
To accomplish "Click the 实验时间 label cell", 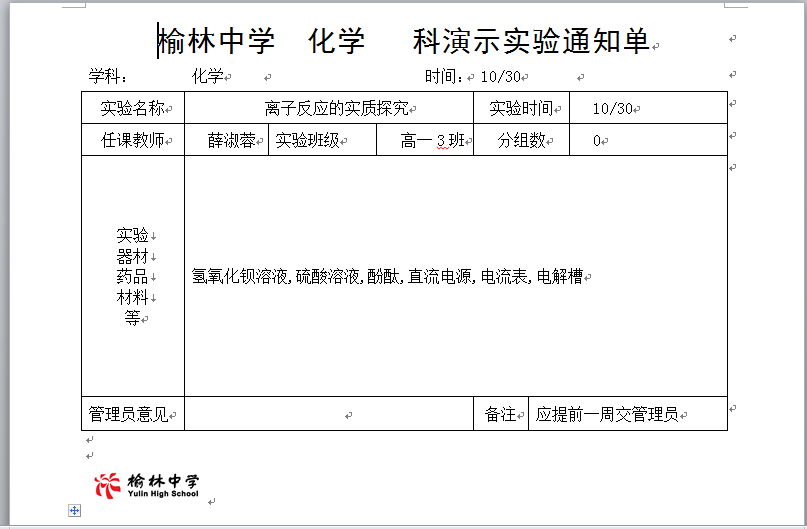I will click(520, 109).
